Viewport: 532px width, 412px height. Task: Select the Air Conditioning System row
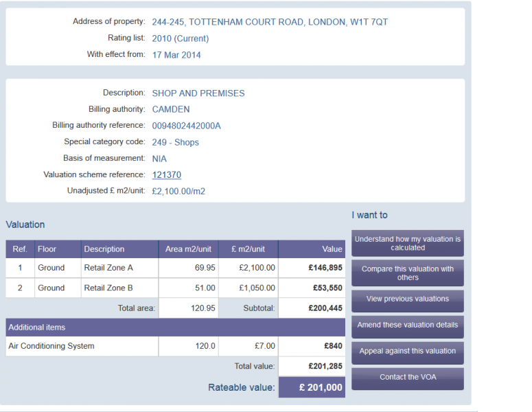[176, 346]
